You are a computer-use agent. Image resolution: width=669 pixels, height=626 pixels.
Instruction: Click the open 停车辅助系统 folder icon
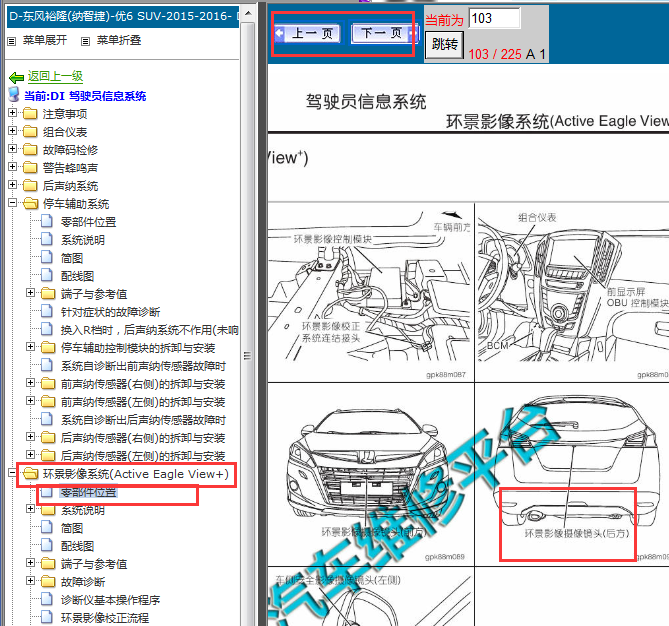point(30,204)
